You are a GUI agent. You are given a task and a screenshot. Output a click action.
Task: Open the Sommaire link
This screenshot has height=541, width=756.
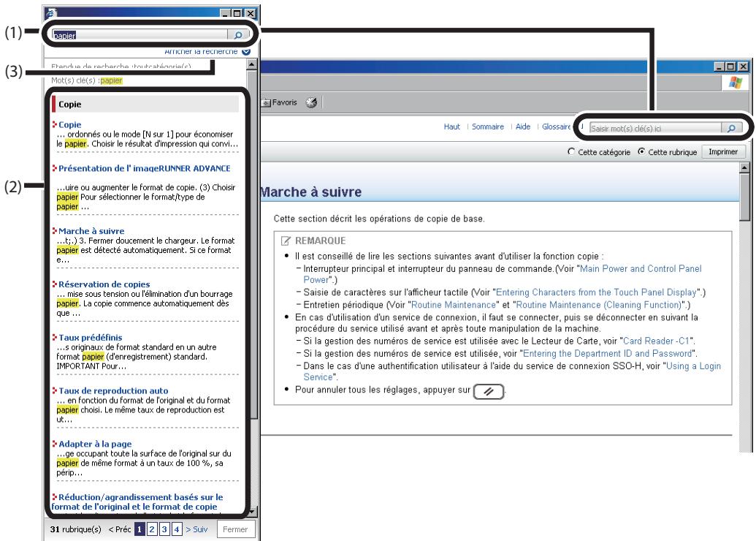[487, 126]
